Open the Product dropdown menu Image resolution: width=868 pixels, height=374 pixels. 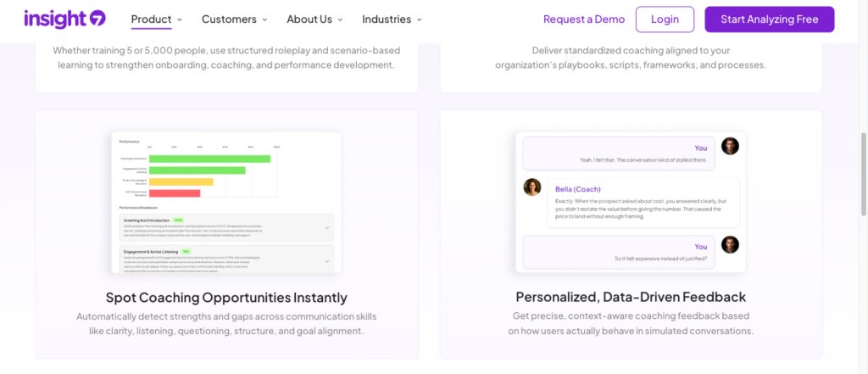point(157,19)
